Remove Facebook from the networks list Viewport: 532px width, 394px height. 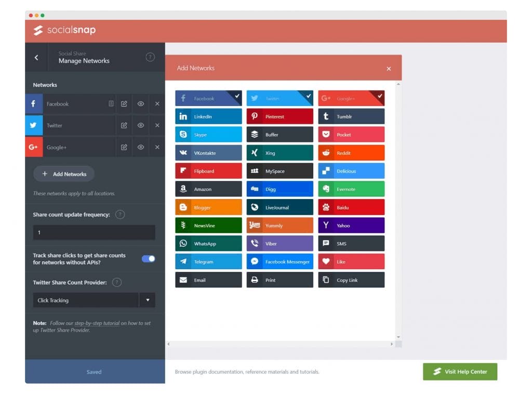157,103
